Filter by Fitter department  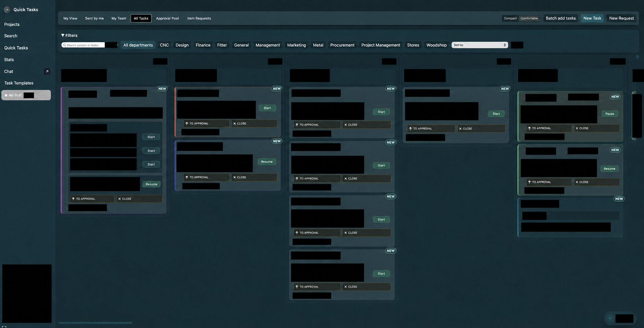(222, 45)
